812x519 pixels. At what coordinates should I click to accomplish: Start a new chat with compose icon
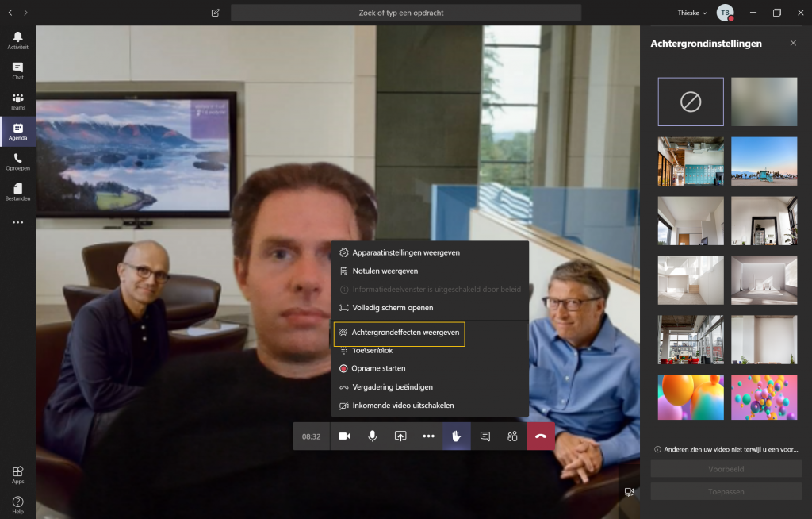pyautogui.click(x=216, y=13)
